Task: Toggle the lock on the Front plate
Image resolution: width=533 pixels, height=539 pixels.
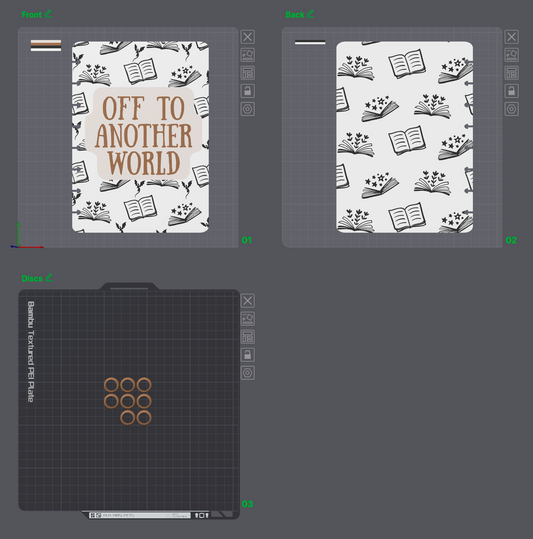Action: (247, 91)
